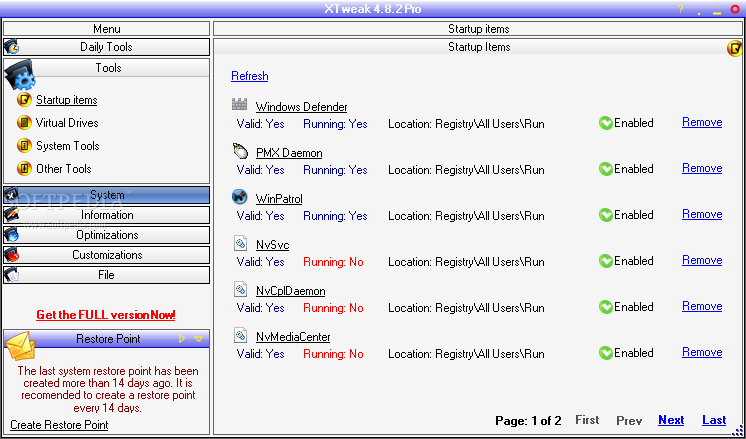Viewport: 746px width, 439px height.
Task: Open the NvMediaCenter item name
Action: pyautogui.click(x=293, y=337)
